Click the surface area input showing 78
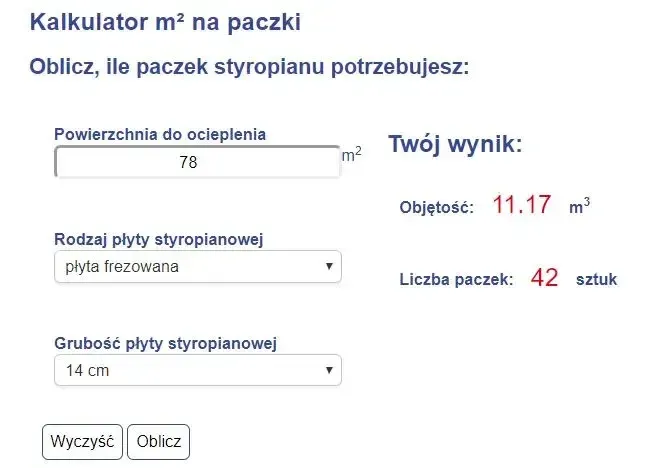646x468 pixels. click(x=197, y=162)
